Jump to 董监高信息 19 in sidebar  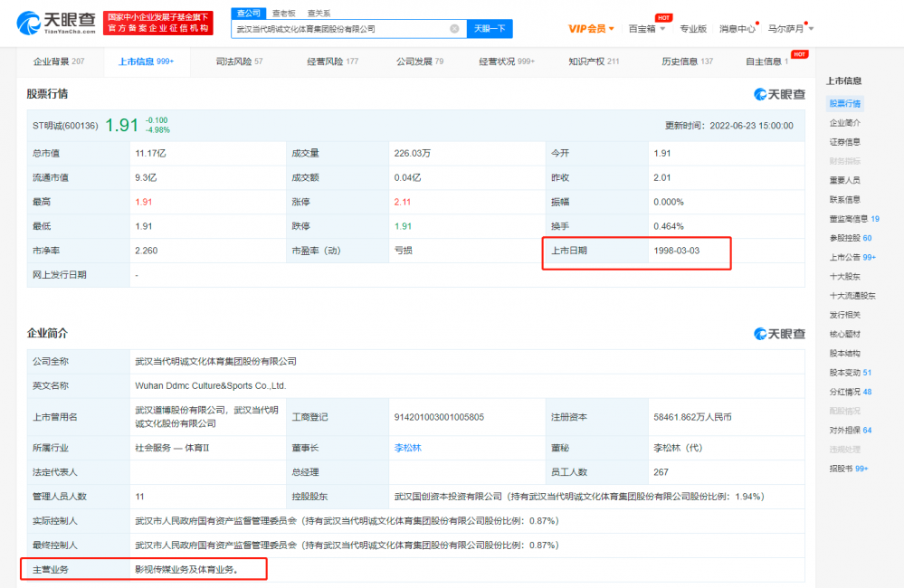854,219
